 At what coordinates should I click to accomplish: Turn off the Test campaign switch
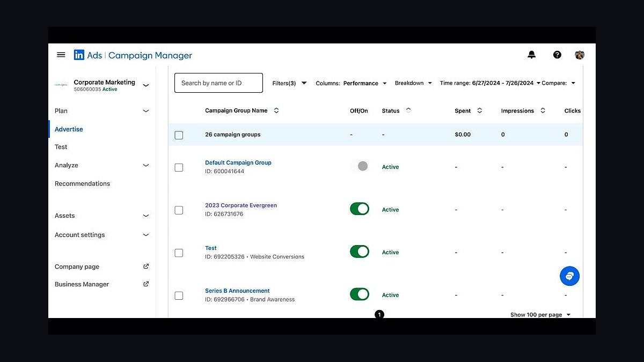coord(360,252)
